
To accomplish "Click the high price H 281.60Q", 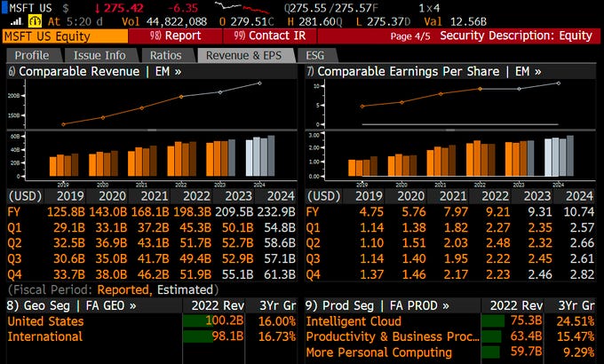I will (x=314, y=21).
